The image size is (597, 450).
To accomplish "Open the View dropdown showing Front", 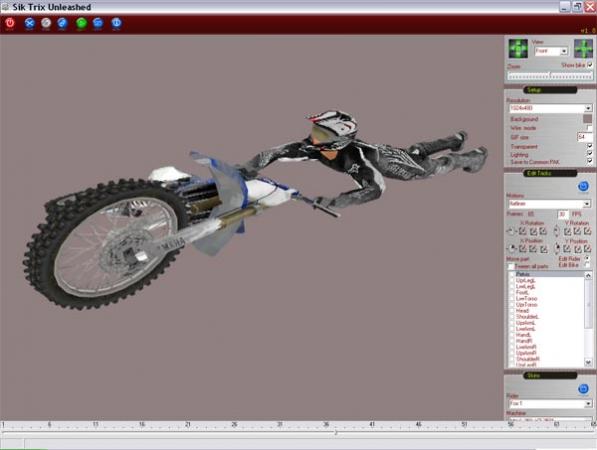I will pos(551,51).
